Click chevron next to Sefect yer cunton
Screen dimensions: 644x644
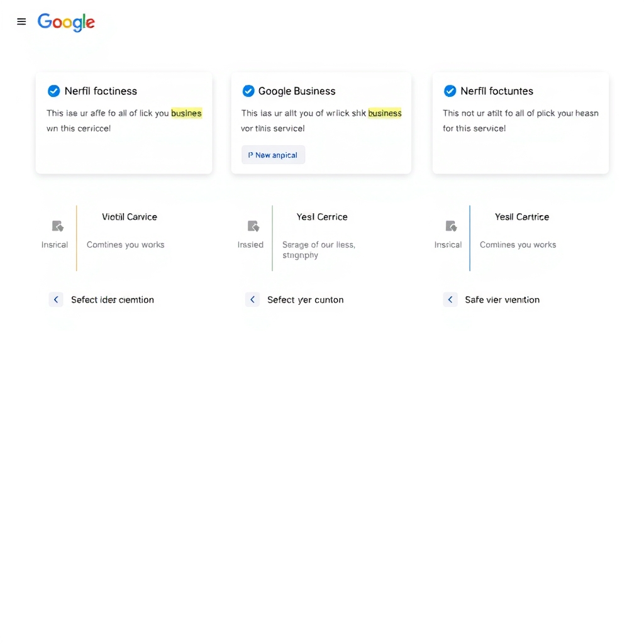click(253, 299)
